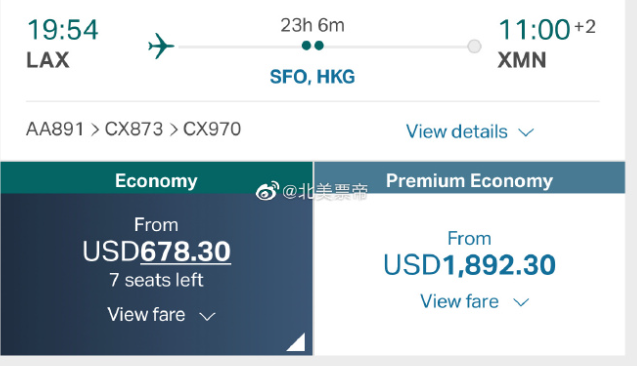Click the View details link text

(x=457, y=132)
